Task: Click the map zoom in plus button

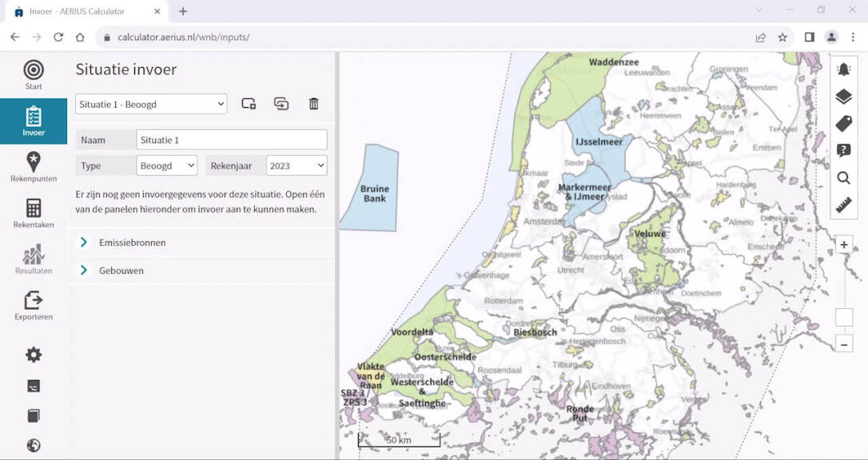Action: click(x=844, y=245)
